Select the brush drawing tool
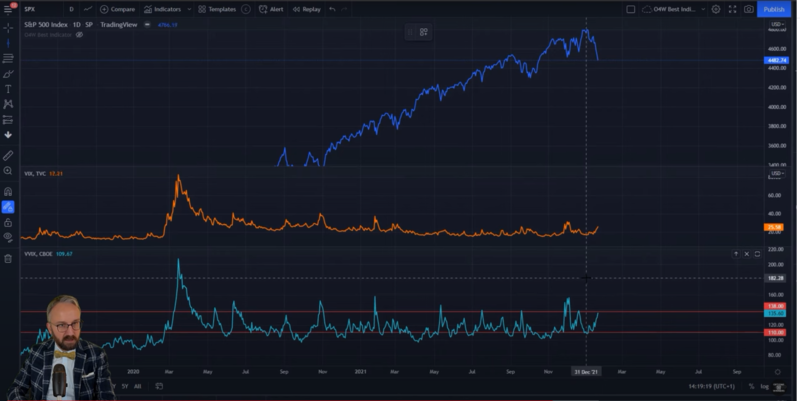 pos(8,74)
